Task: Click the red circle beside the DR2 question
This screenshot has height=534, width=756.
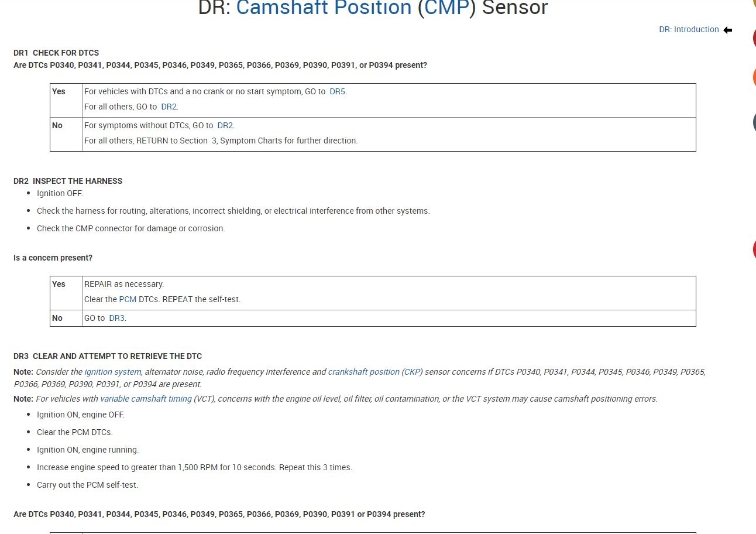Action: 754,249
